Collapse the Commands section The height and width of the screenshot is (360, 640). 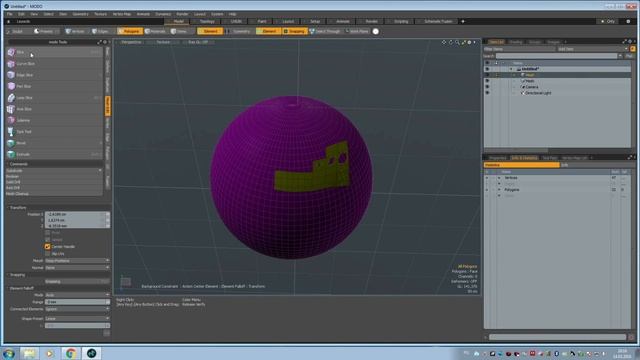pos(8,164)
